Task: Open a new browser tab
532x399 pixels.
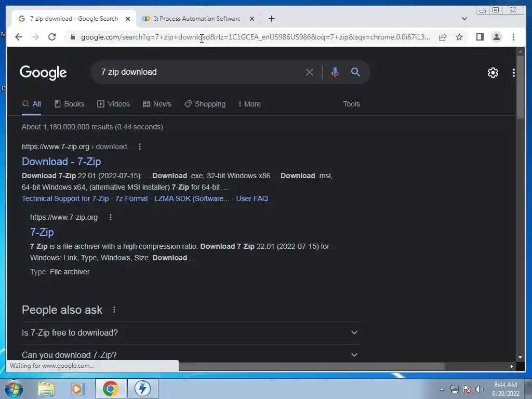Action: click(x=271, y=19)
